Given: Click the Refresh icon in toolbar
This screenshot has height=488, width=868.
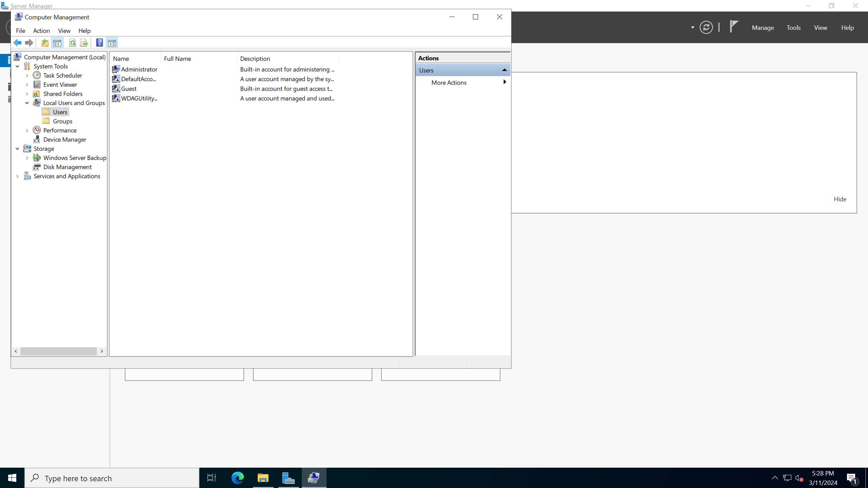Looking at the screenshot, I should click(x=72, y=43).
